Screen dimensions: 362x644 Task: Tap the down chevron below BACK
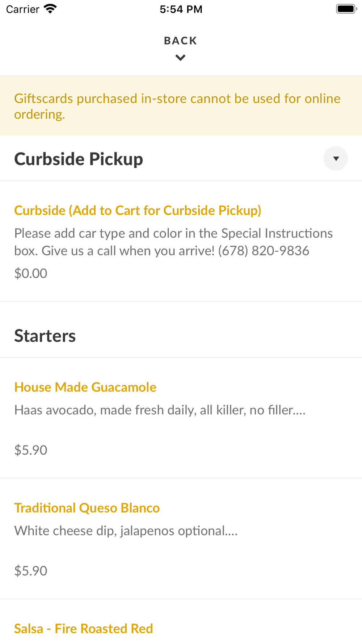tap(180, 58)
